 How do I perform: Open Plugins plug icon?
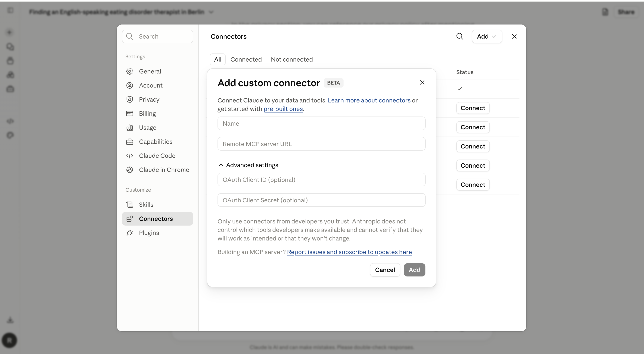129,233
